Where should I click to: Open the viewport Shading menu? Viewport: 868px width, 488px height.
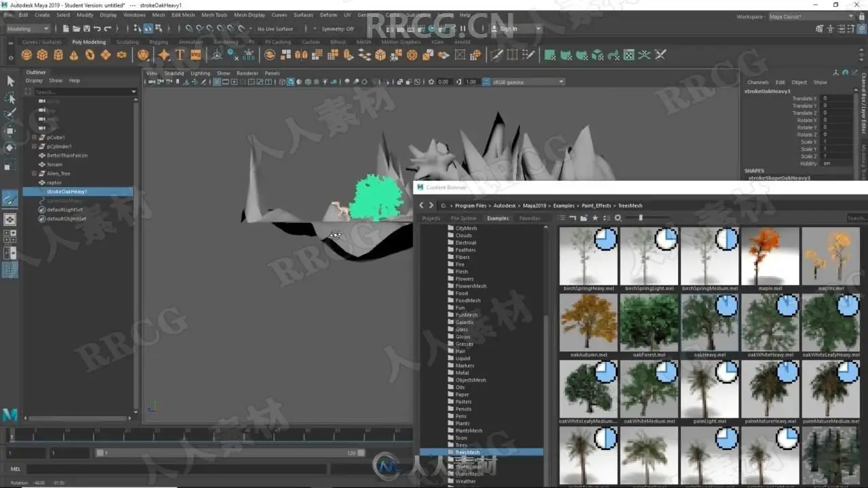[x=174, y=73]
